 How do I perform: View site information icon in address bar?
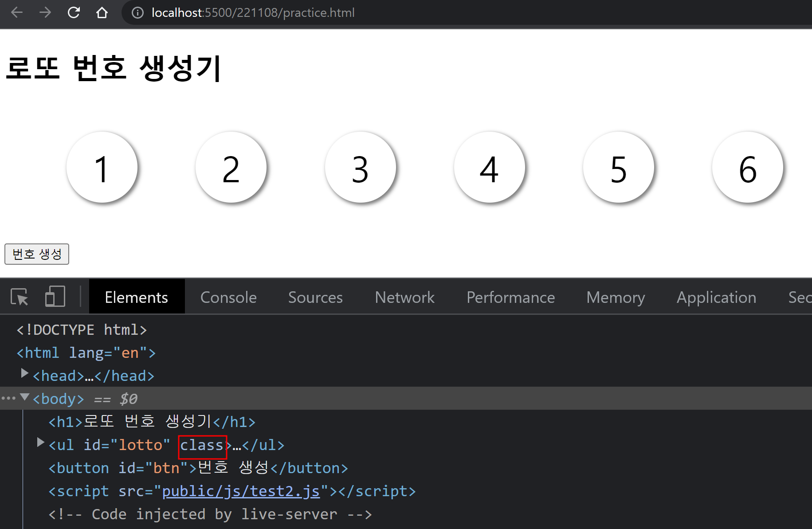click(137, 13)
